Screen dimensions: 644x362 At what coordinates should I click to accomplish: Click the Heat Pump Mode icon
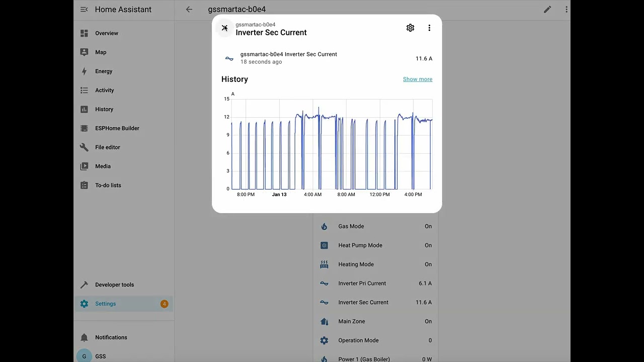tap(324, 245)
